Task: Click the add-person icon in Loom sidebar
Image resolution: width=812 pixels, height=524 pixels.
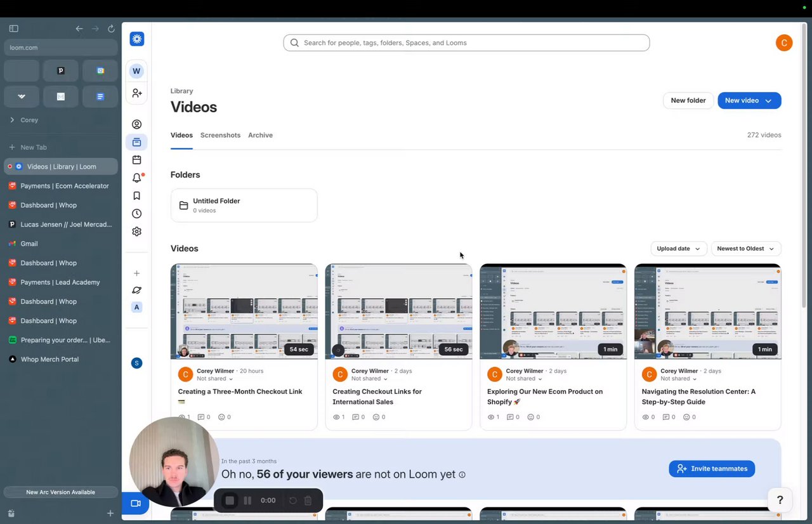Action: (x=136, y=93)
